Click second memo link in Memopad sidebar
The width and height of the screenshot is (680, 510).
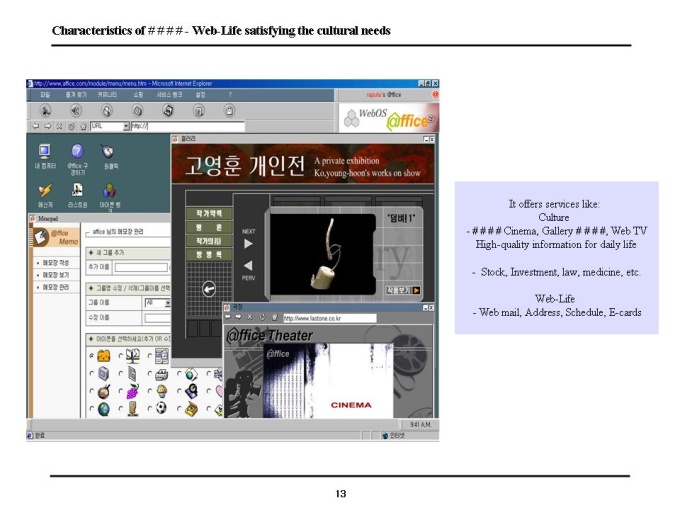click(x=56, y=275)
